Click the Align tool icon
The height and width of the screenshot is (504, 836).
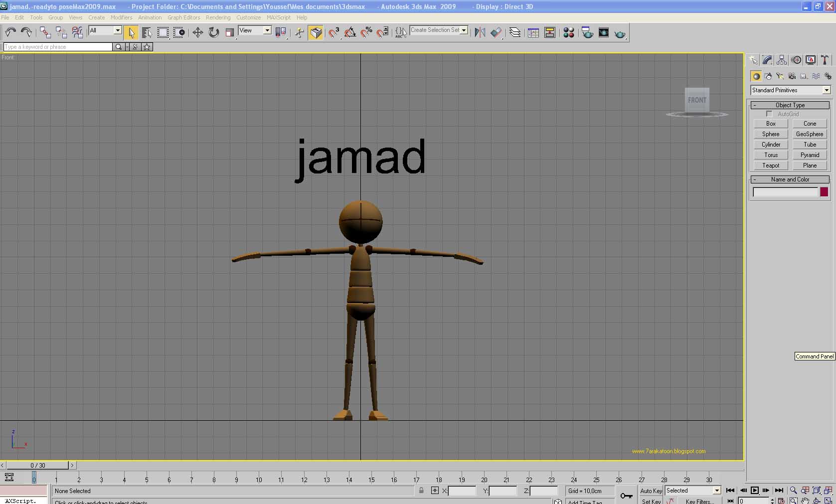[x=496, y=32]
